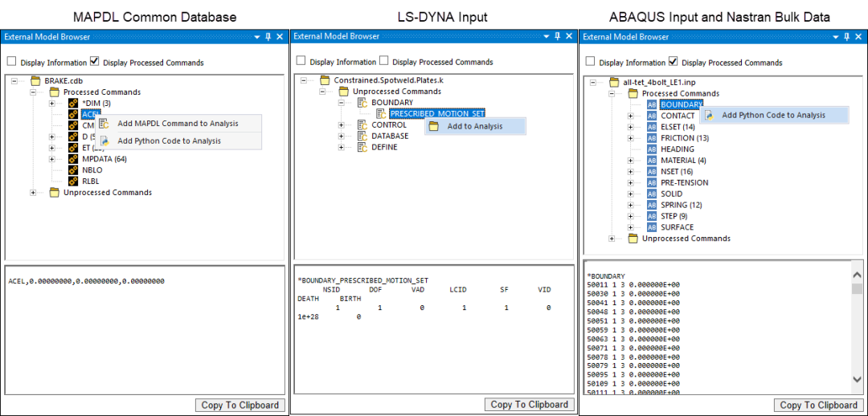Click the scroll down arrow in ABAQUS command text
Screen dimensions: 868x416
858,379
